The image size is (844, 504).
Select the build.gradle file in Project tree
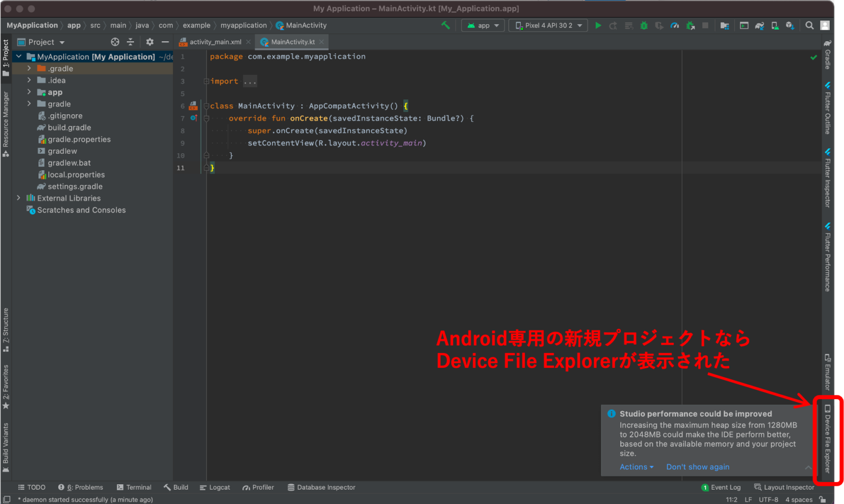[x=69, y=127]
